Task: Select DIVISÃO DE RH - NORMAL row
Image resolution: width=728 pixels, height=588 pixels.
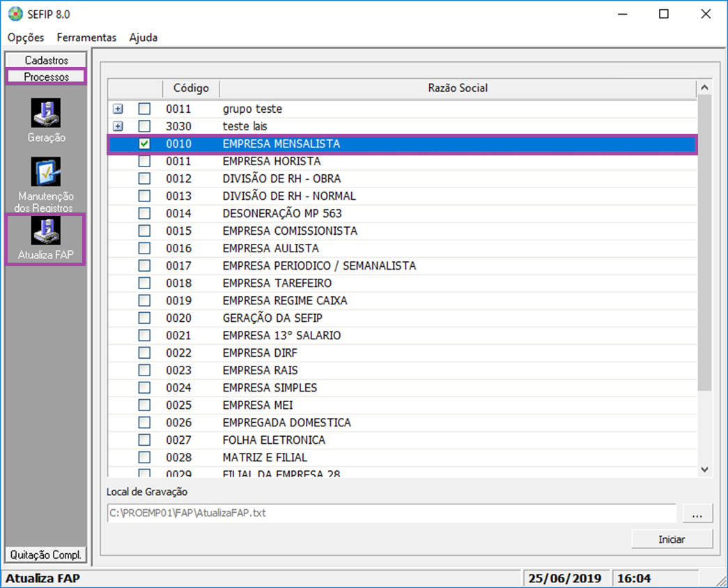Action: [x=403, y=196]
